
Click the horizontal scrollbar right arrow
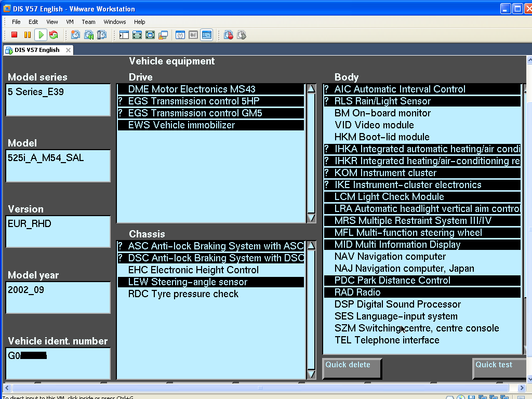click(x=522, y=388)
